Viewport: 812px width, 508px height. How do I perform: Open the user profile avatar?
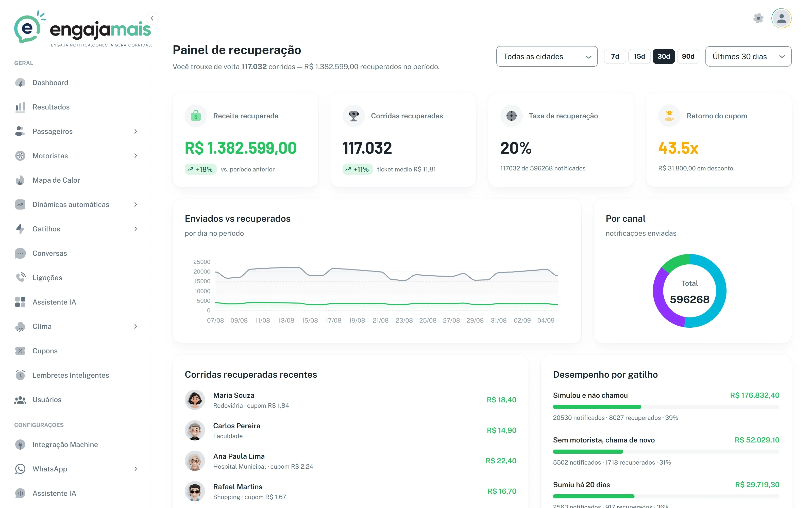[x=781, y=18]
